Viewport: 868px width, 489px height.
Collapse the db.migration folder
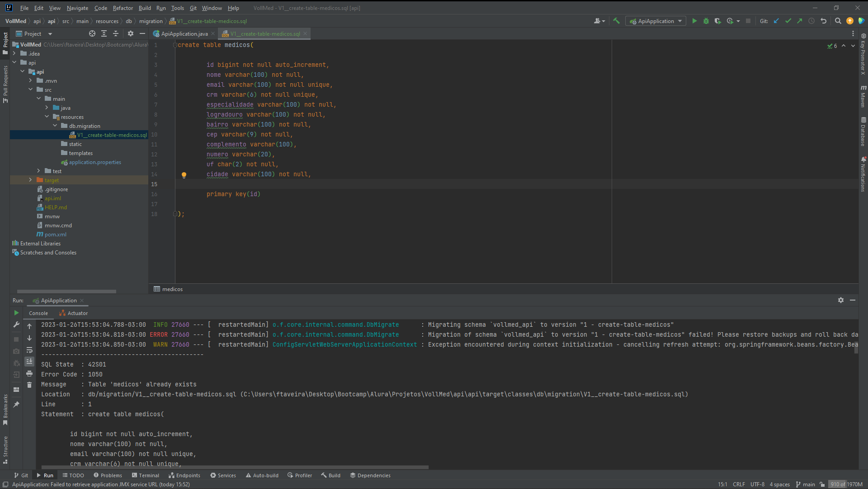pyautogui.click(x=55, y=126)
